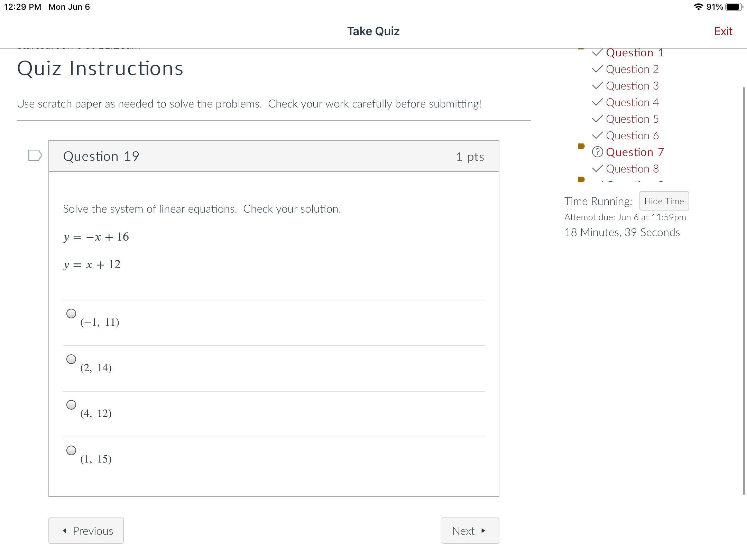Click the checkmark icon beside Question 2

[x=597, y=69]
